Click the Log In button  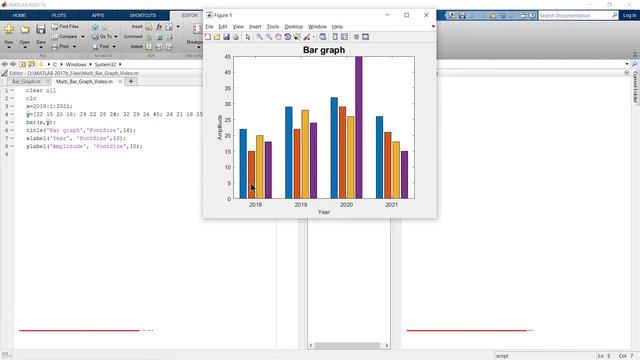point(629,16)
